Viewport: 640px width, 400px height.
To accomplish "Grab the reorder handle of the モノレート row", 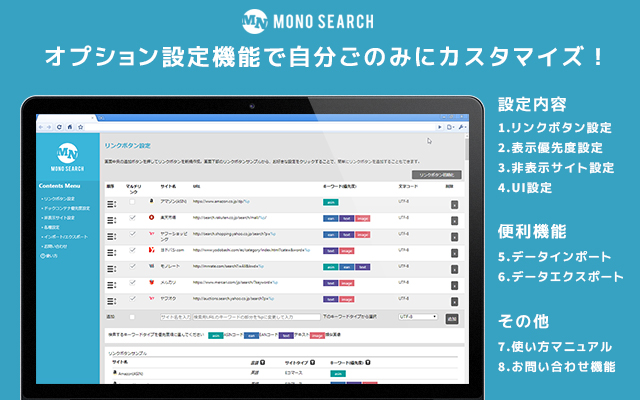I will pos(111,269).
